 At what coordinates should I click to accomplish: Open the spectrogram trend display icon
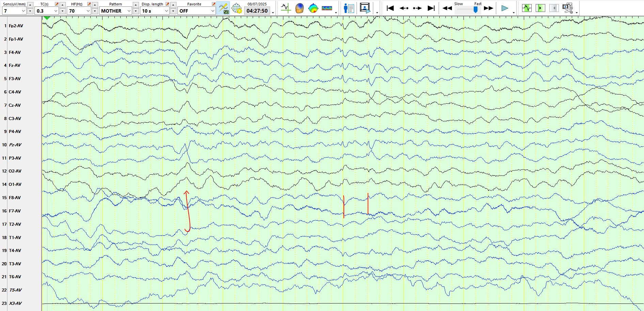point(327,8)
